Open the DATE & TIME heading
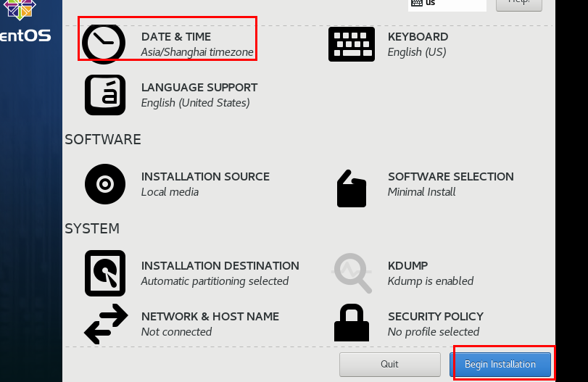Image resolution: width=588 pixels, height=382 pixels. coord(176,37)
